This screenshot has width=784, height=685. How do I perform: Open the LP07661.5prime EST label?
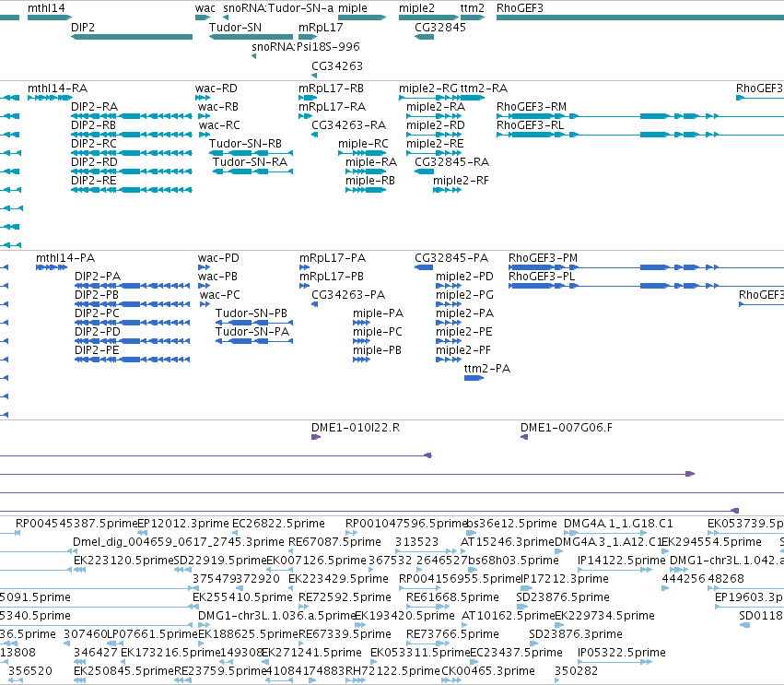coord(153,634)
